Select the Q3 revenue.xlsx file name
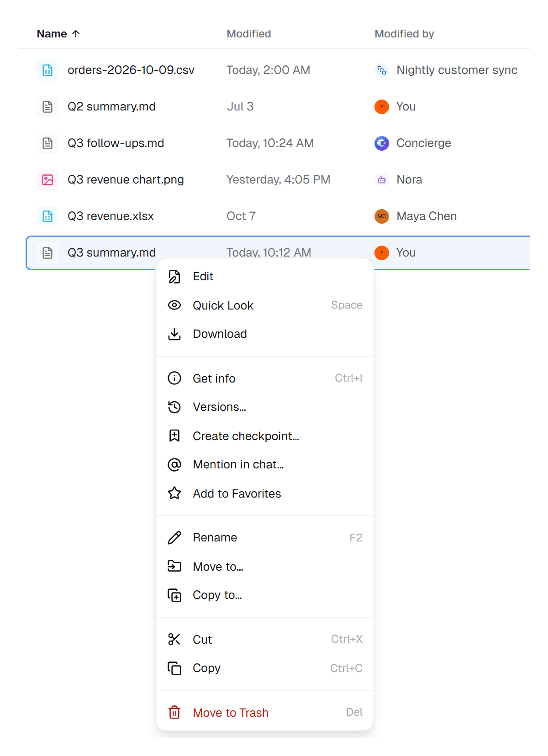The image size is (548, 756). [x=111, y=216]
